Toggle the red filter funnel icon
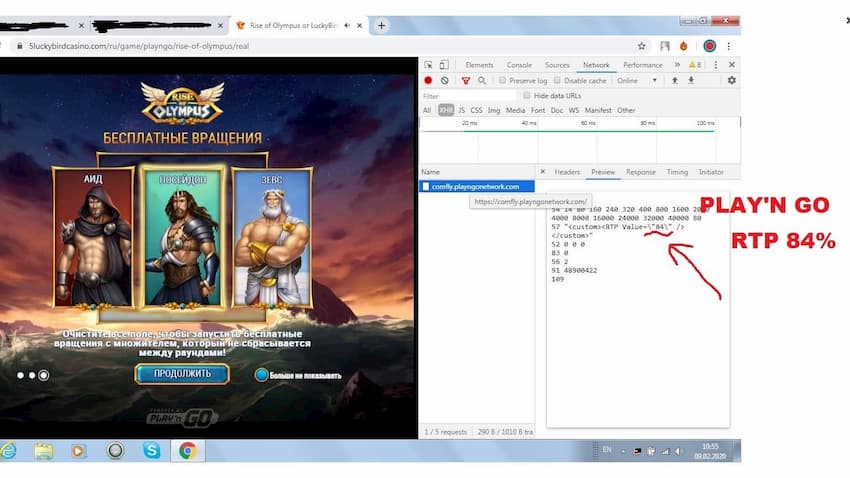Viewport: 850px width, 478px height. point(466,80)
